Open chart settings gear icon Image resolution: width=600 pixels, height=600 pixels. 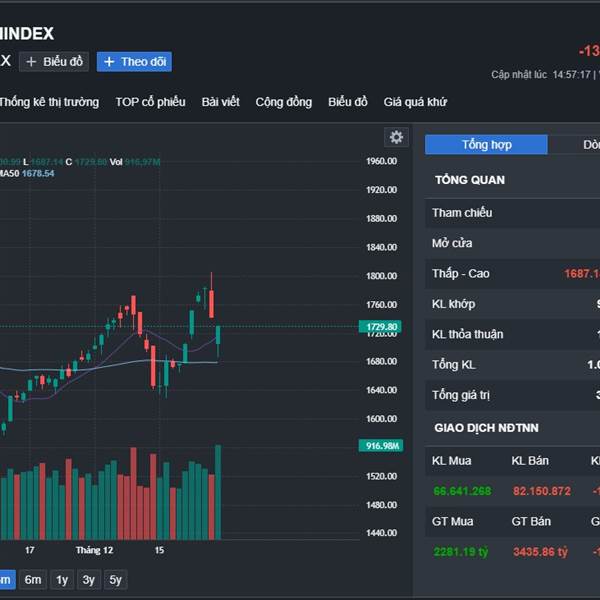tap(396, 137)
